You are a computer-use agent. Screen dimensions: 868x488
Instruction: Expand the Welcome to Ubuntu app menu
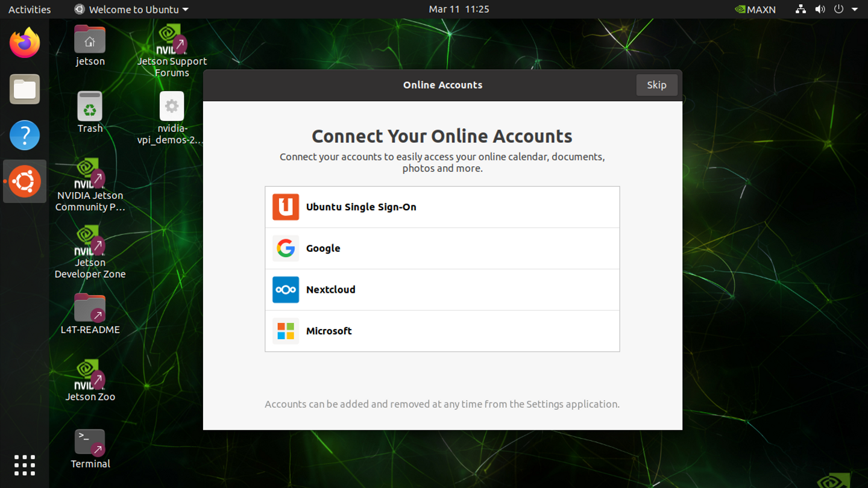pos(131,9)
